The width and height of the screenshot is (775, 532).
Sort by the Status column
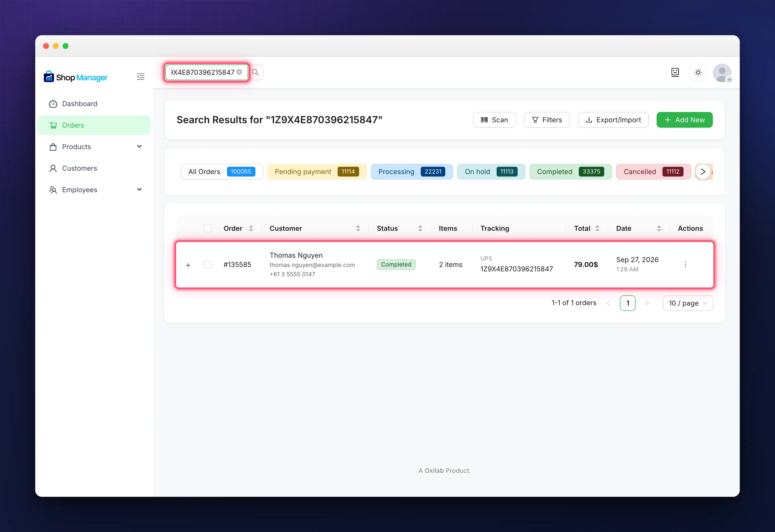(x=420, y=228)
